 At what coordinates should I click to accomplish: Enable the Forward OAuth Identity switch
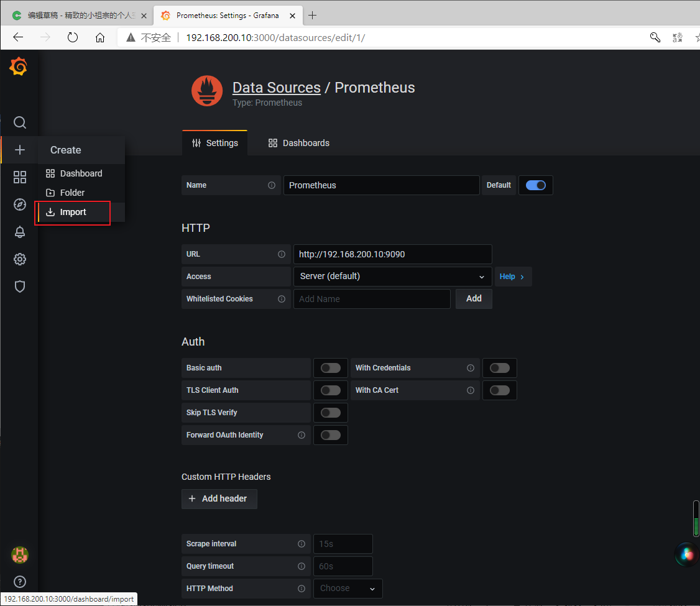331,435
